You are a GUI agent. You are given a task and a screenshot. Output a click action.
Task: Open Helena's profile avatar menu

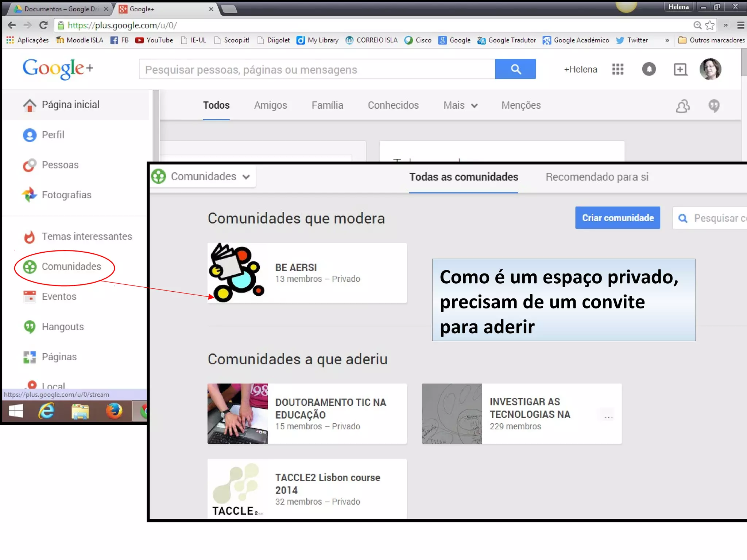pos(710,69)
